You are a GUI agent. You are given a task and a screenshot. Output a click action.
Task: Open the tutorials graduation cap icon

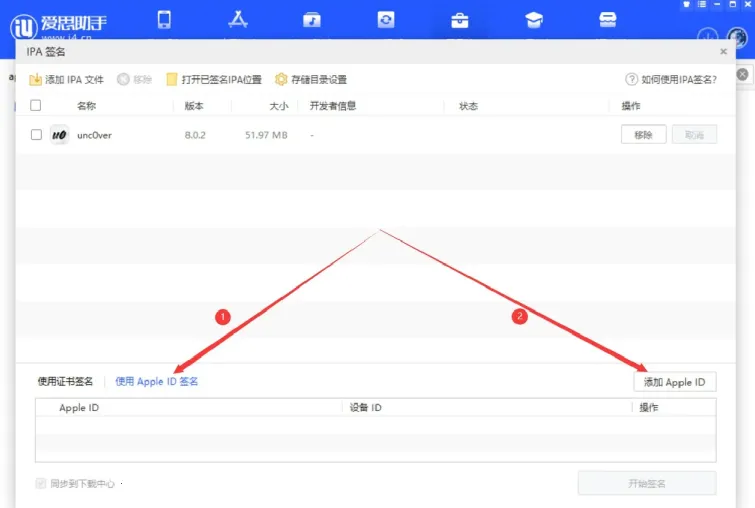(534, 20)
